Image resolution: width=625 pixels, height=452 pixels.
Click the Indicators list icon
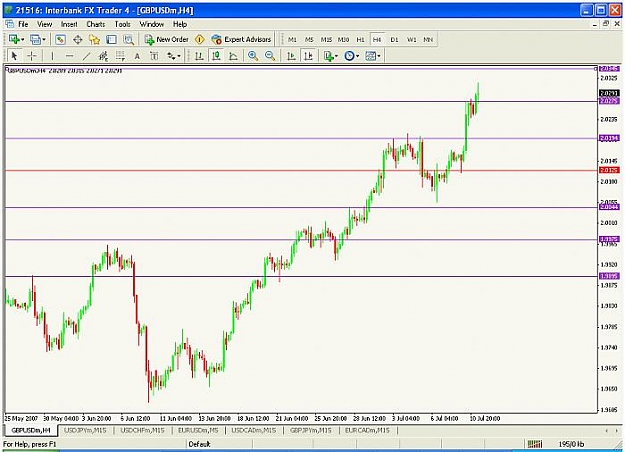(329, 56)
